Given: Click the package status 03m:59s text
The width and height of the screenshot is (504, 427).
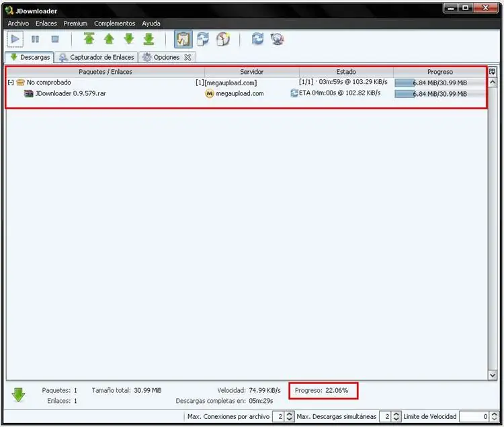Looking at the screenshot, I should coord(343,82).
